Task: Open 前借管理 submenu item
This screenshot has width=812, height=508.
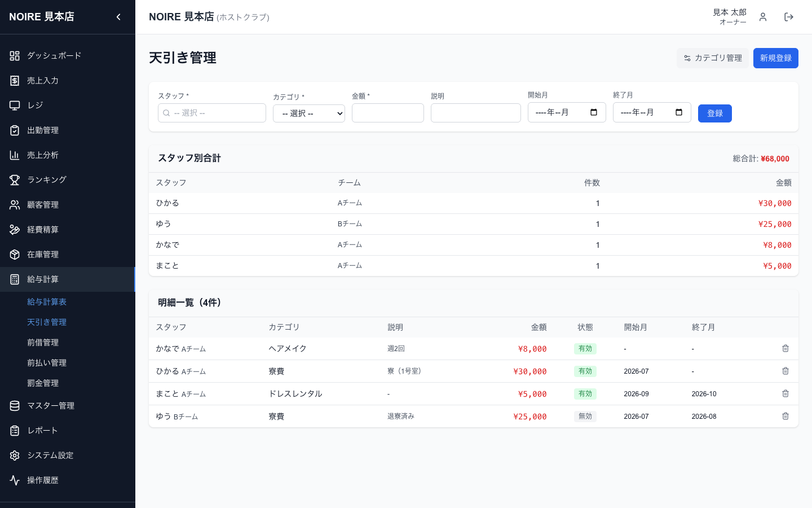Action: (43, 343)
